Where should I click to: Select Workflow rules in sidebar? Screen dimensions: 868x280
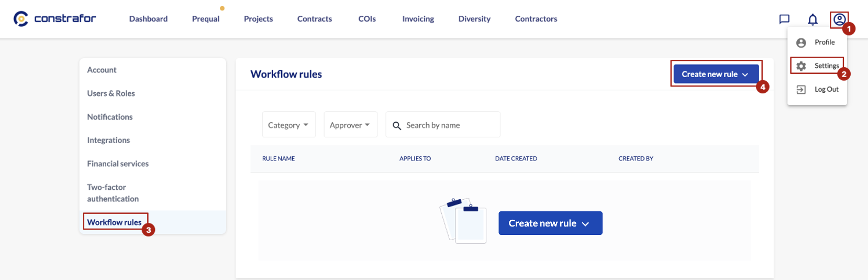point(114,222)
